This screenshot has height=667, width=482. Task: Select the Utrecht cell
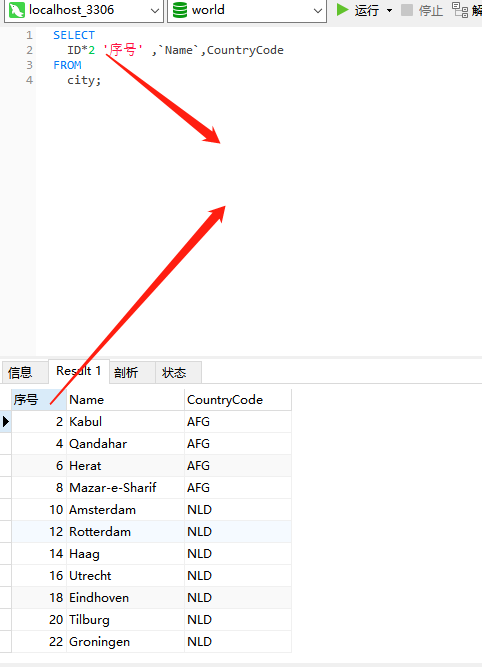(x=125, y=576)
